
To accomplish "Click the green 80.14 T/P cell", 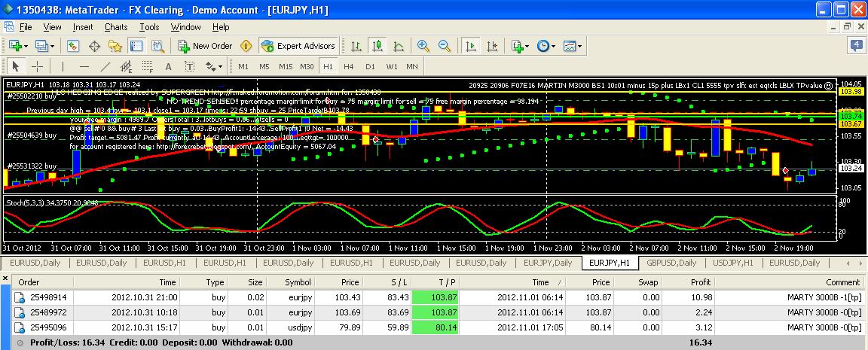I will (436, 327).
